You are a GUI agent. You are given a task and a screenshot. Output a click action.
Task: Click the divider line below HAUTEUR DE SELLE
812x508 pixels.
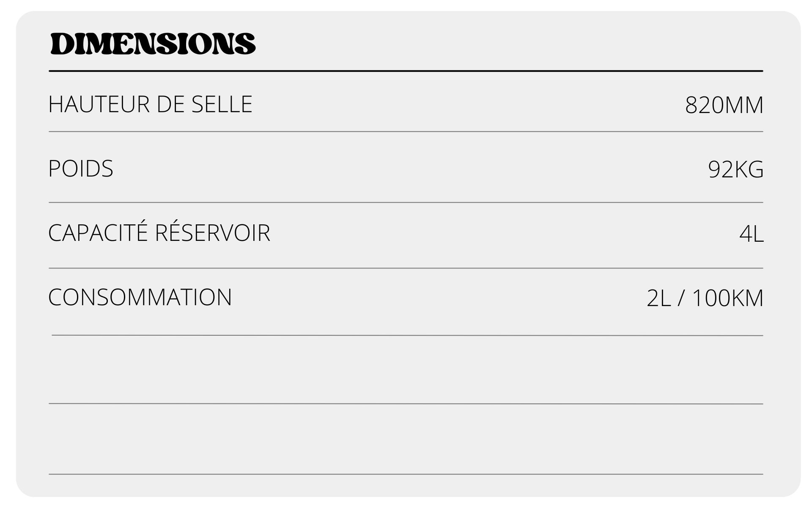point(406,132)
